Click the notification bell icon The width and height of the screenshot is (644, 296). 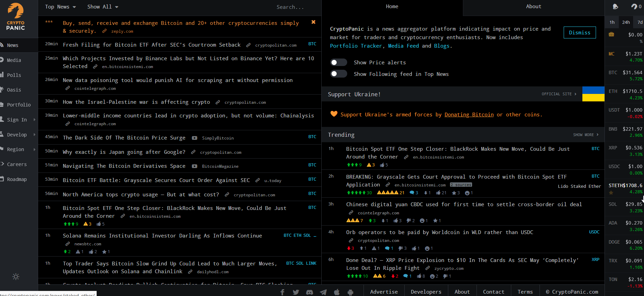pos(615,6)
